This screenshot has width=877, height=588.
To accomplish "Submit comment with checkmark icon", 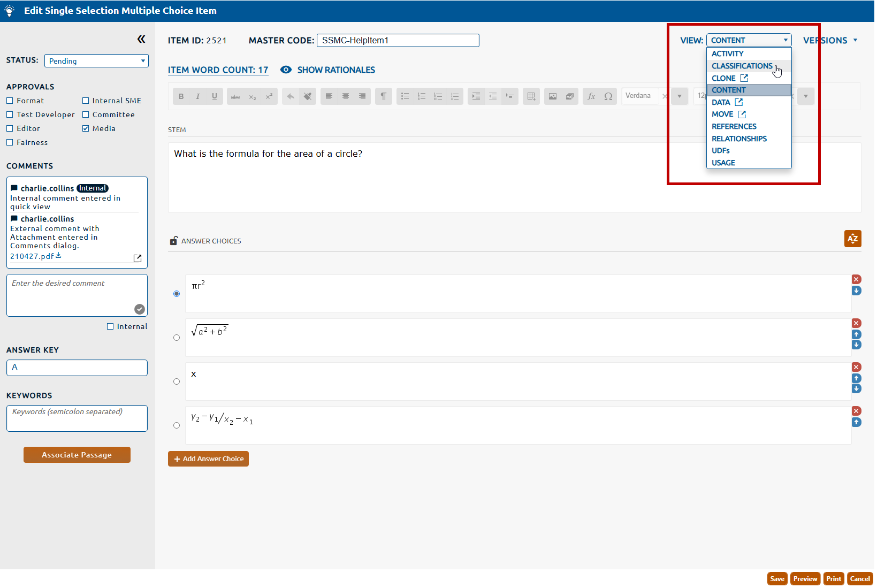I will point(139,309).
